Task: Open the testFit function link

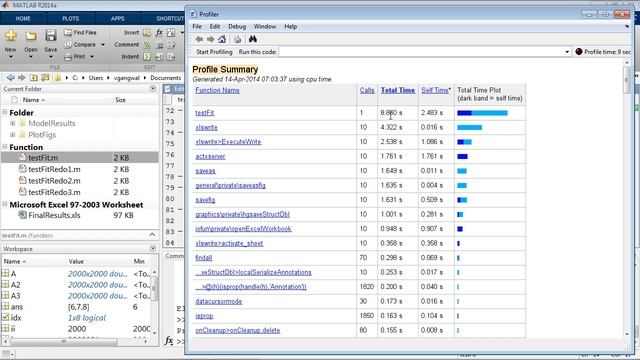Action: click(205, 113)
